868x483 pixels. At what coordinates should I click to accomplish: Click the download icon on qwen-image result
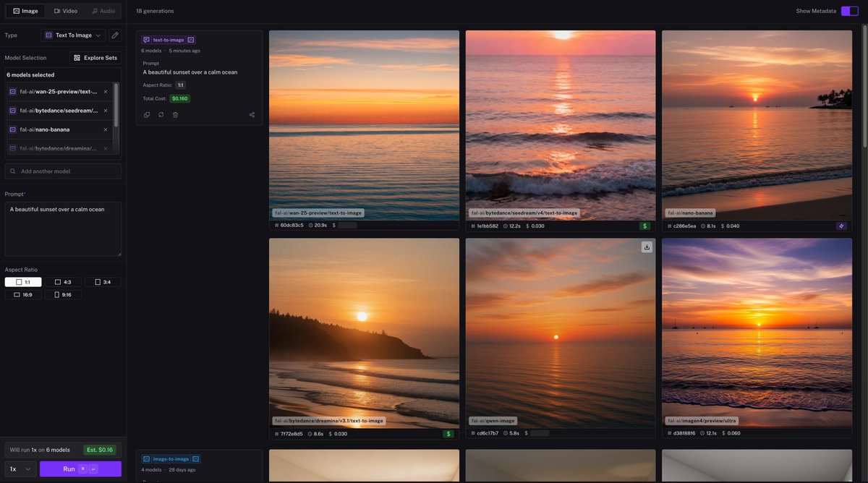pyautogui.click(x=647, y=247)
